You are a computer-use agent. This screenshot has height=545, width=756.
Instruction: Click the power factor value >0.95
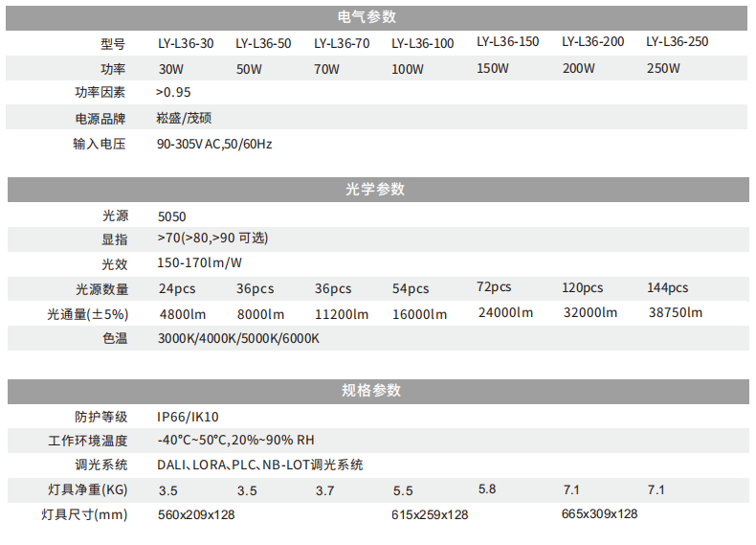tap(173, 93)
